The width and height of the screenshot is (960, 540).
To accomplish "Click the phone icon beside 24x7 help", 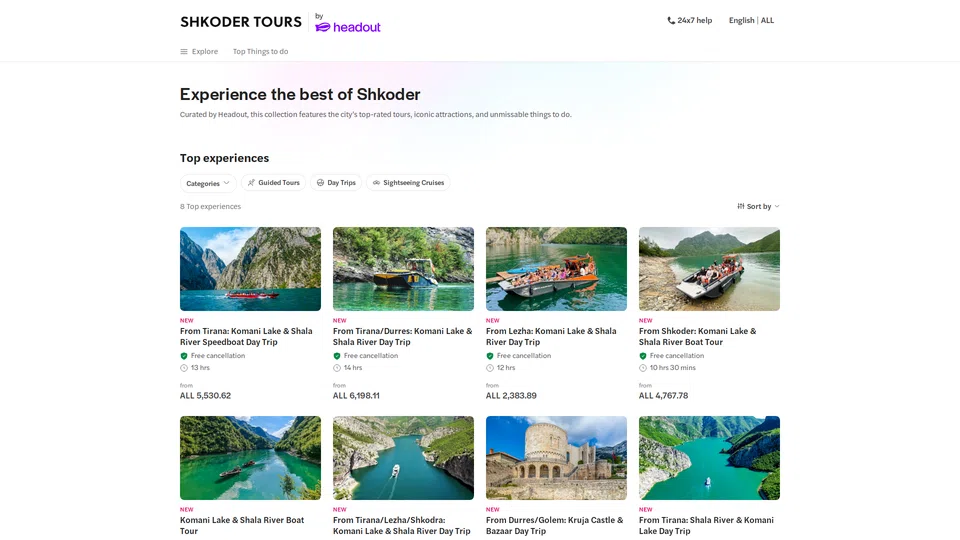I will pyautogui.click(x=671, y=20).
